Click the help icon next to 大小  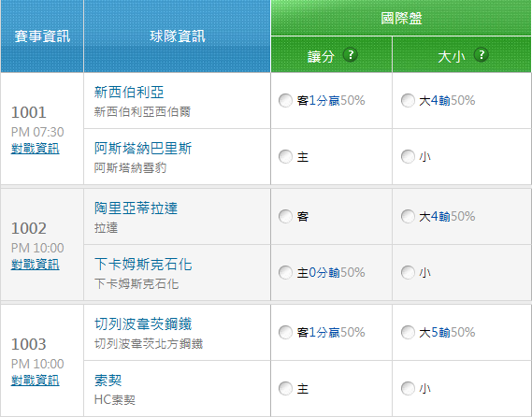(x=482, y=54)
